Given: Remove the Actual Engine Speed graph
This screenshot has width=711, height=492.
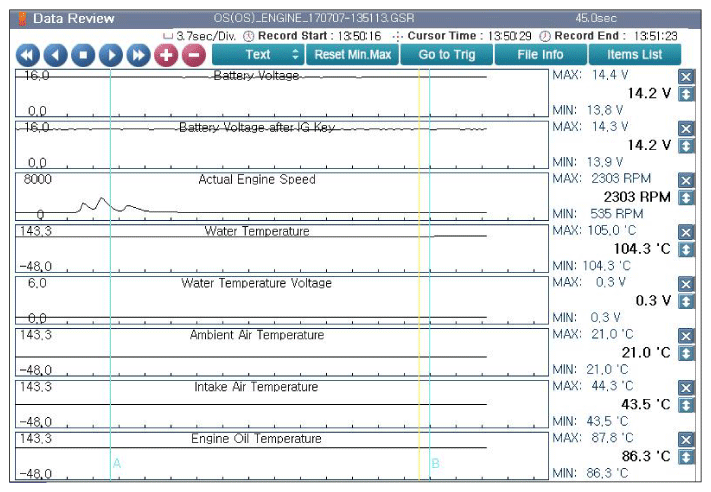Looking at the screenshot, I should pos(686,180).
